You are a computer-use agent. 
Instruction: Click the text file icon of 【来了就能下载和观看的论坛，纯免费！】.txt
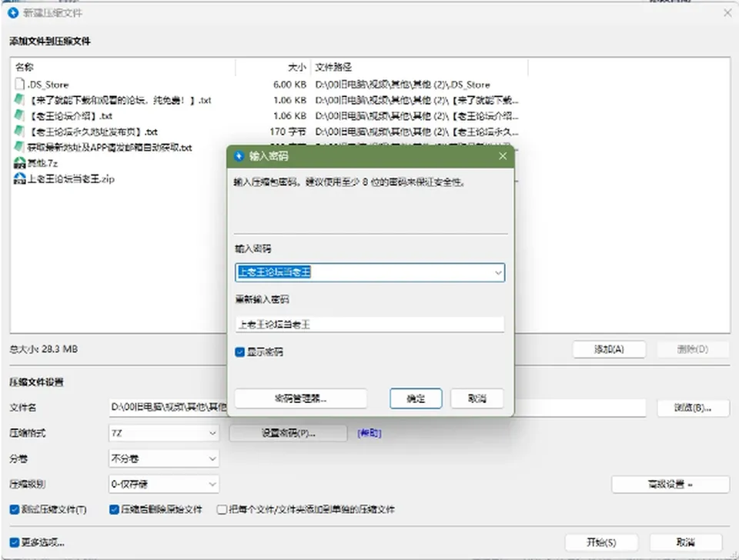point(19,100)
